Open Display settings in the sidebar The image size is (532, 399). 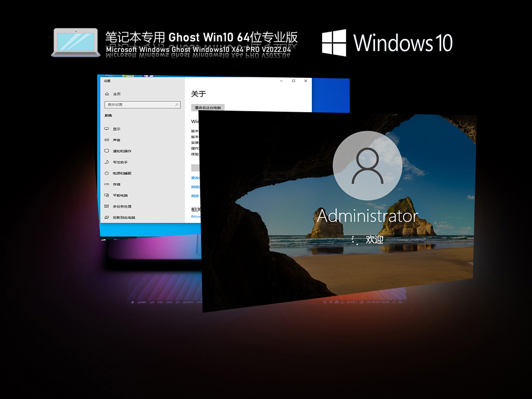117,129
